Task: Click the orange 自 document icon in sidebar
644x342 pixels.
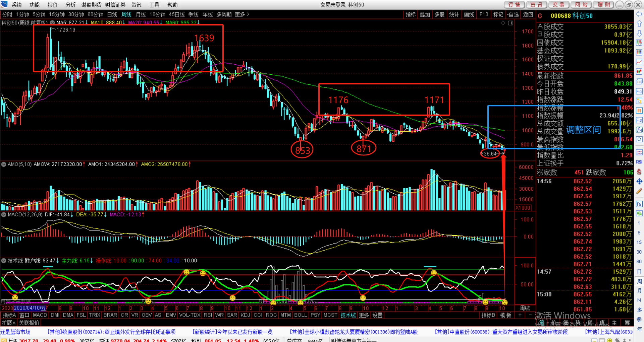Action: pos(639,111)
